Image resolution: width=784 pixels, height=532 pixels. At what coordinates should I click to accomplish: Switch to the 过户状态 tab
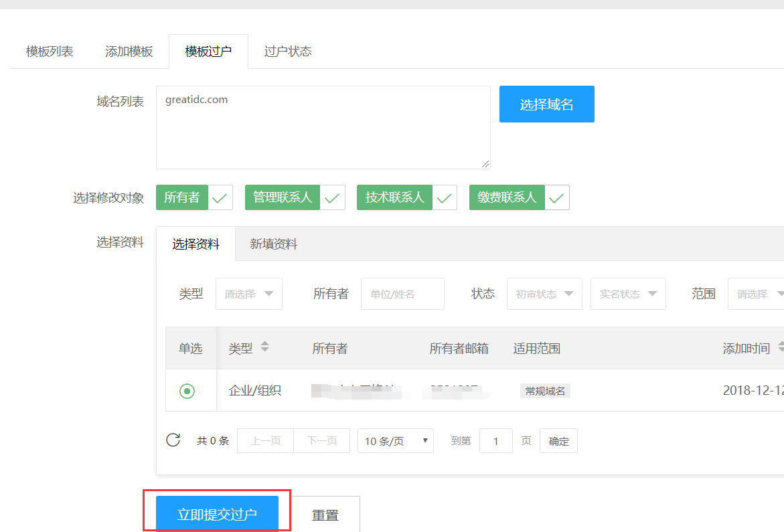click(x=287, y=50)
